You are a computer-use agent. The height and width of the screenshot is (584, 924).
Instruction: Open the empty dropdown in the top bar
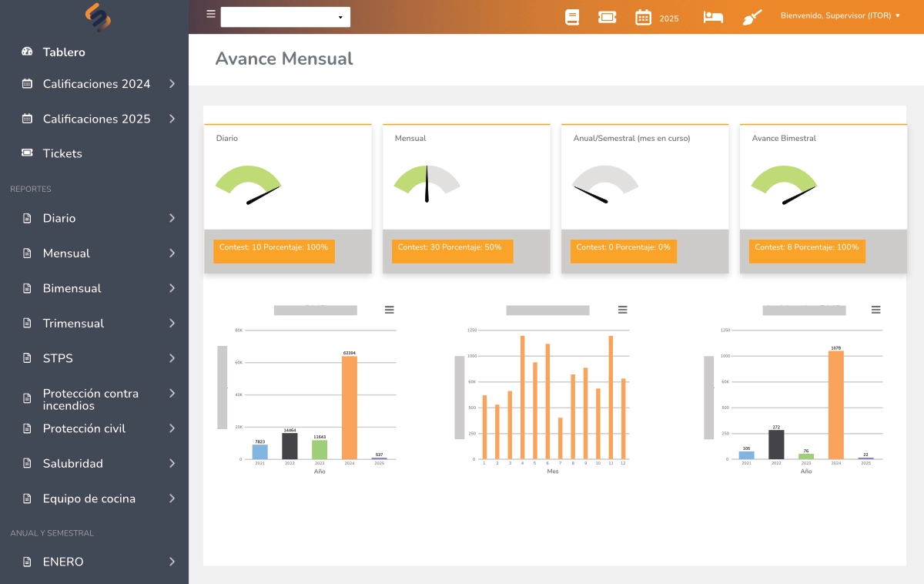point(285,17)
